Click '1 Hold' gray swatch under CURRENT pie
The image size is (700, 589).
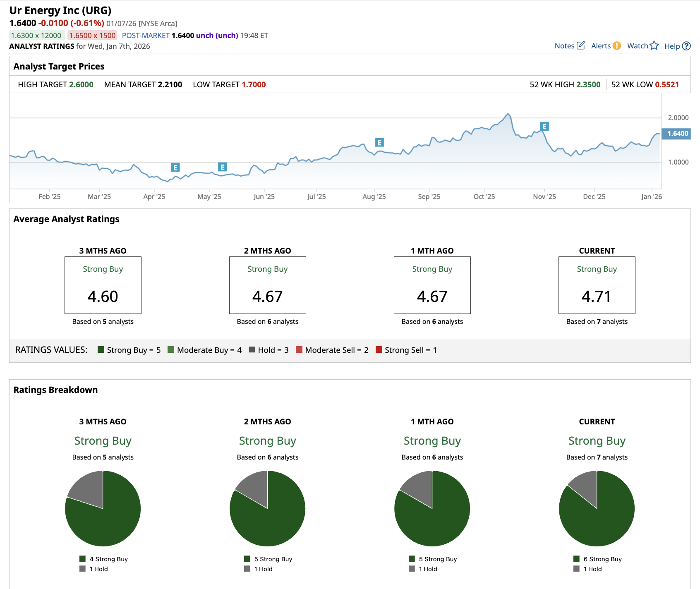point(577,569)
